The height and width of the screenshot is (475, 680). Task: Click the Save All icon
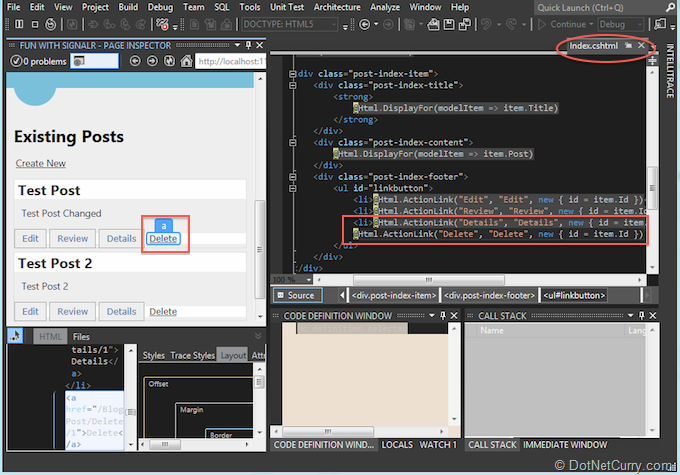tap(465, 25)
